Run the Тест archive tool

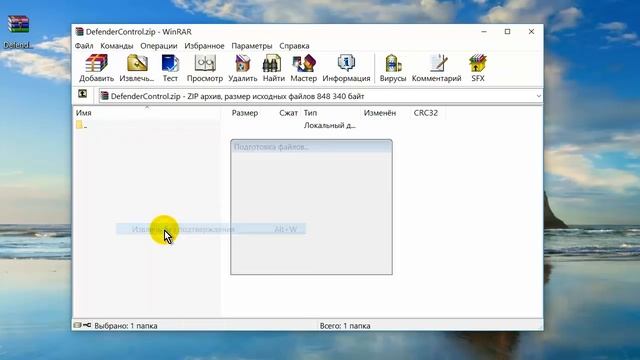coord(170,68)
